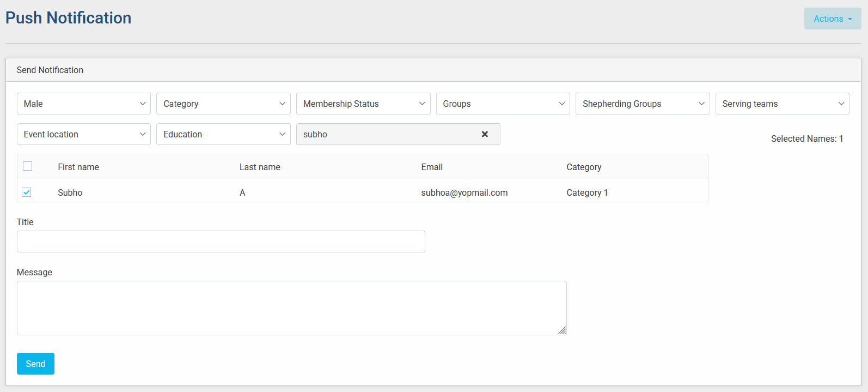The width and height of the screenshot is (868, 392).
Task: Open the Membership Status dropdown
Action: 363,104
